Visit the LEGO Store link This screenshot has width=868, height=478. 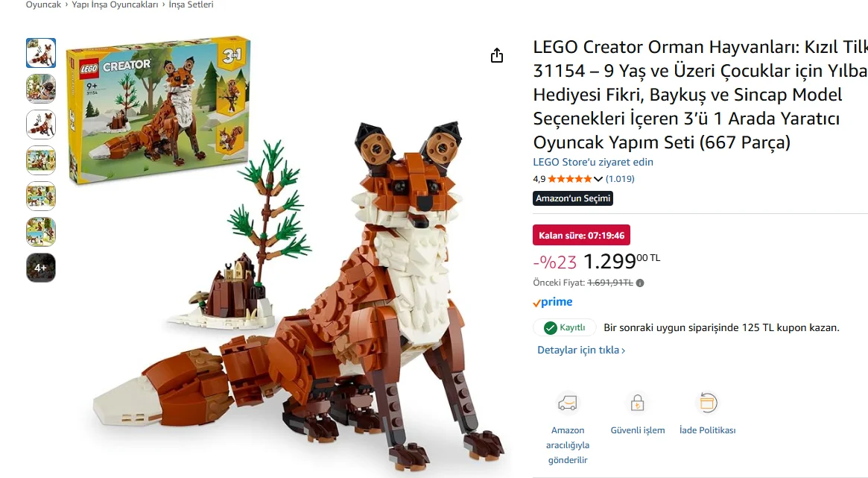[593, 163]
